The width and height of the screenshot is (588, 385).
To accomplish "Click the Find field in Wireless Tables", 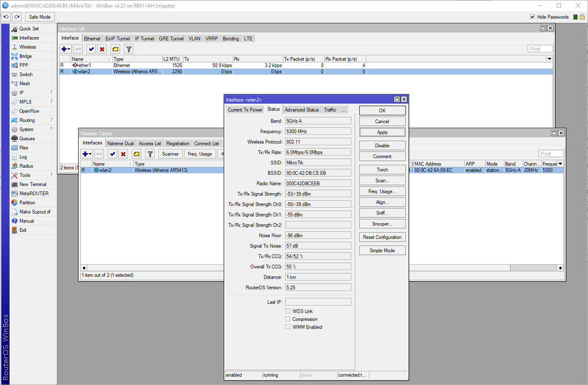I will click(550, 154).
